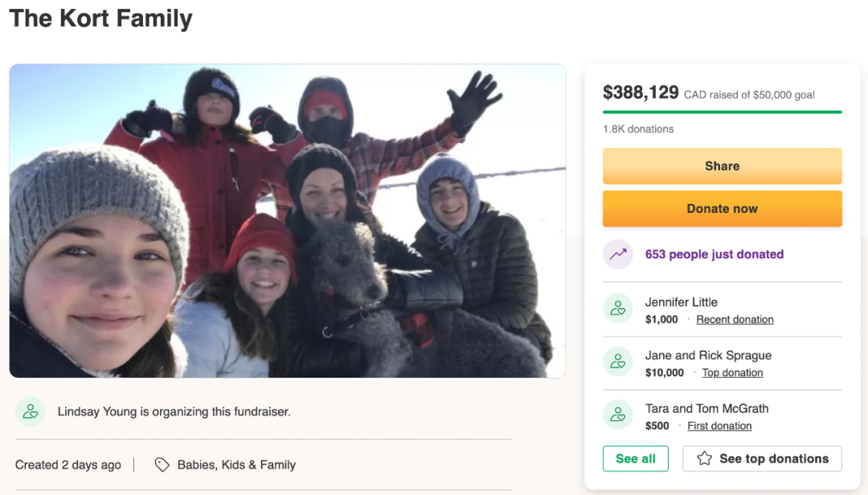Open the See top donations list
The height and width of the screenshot is (495, 868).
coord(762,459)
